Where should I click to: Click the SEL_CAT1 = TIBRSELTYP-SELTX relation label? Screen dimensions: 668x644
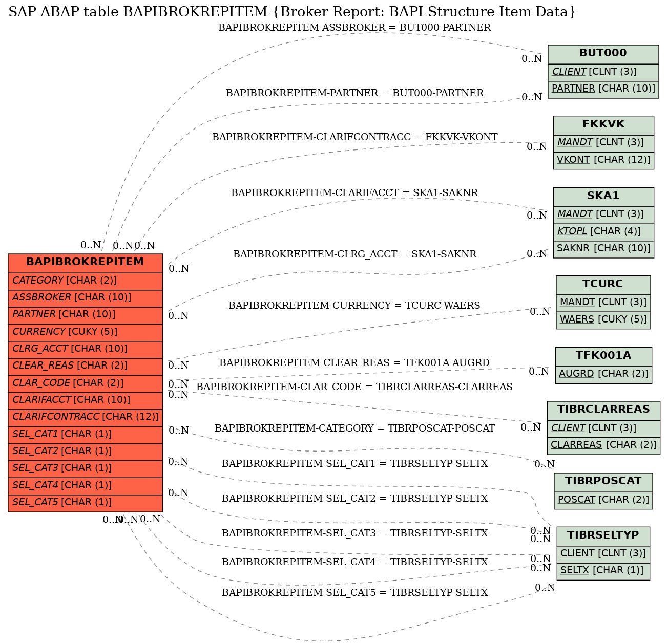click(x=354, y=464)
